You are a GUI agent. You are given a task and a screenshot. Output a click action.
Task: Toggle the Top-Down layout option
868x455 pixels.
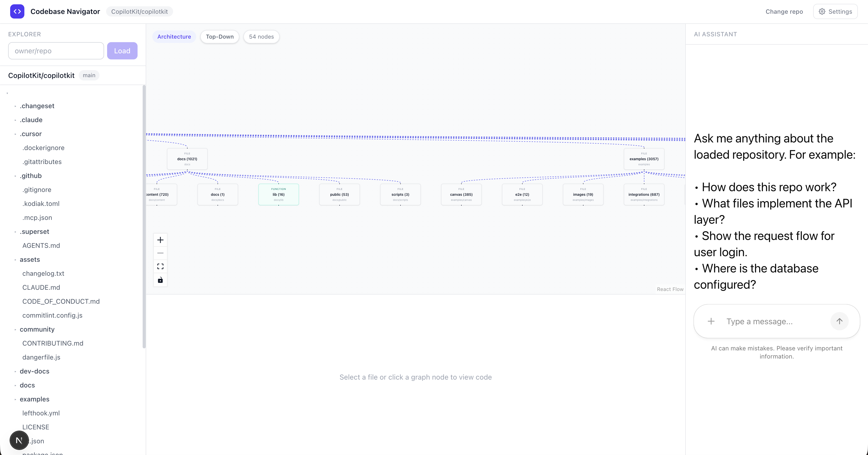pos(220,37)
